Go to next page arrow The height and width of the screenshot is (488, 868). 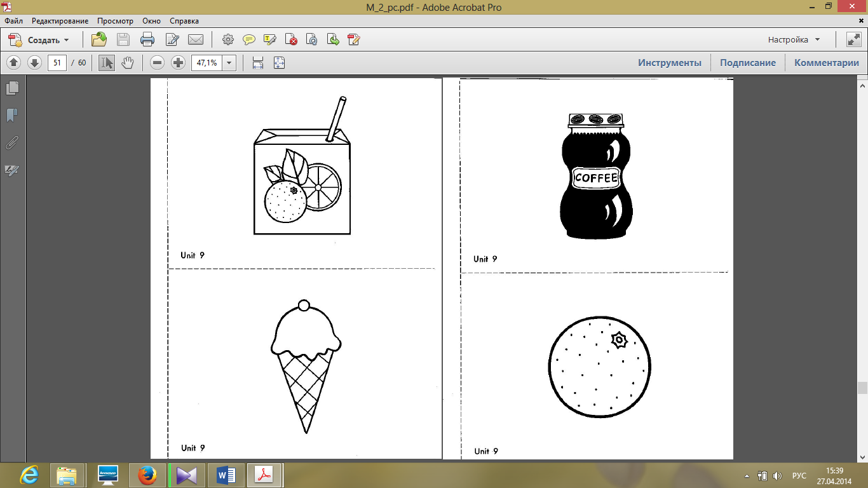tap(34, 63)
